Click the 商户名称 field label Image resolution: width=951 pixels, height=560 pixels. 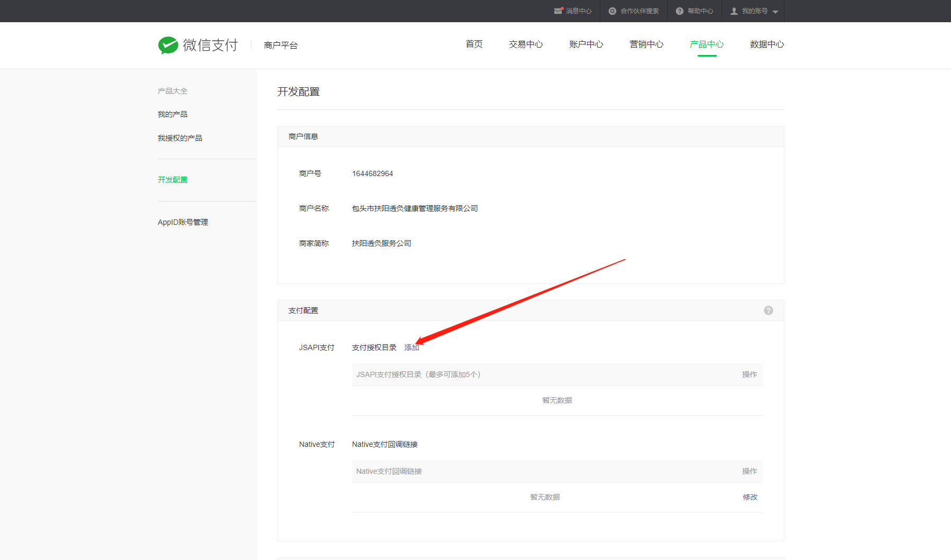314,208
